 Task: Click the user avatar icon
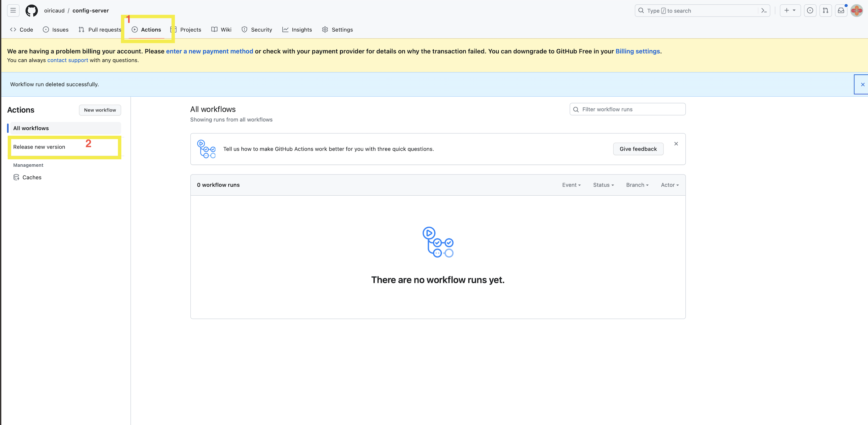[856, 10]
